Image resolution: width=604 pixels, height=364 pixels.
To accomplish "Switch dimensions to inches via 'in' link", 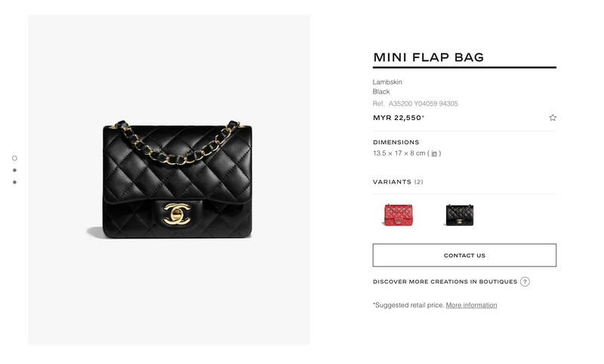I will pyautogui.click(x=433, y=153).
